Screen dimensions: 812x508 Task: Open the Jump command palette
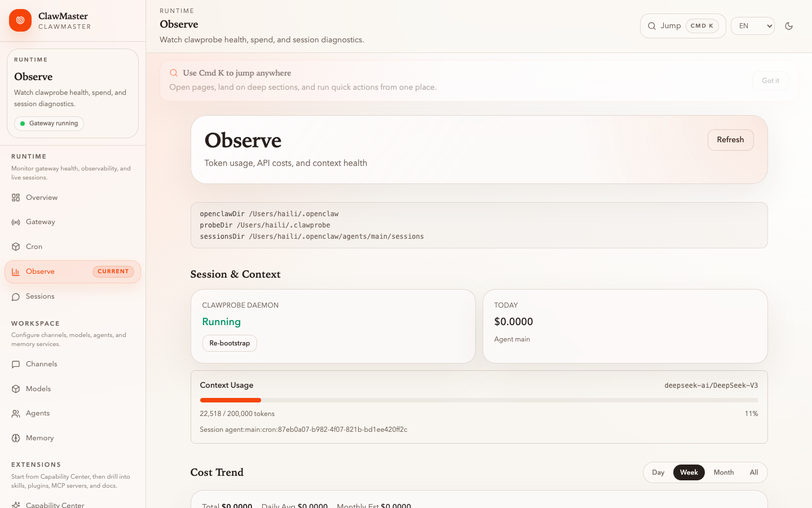(683, 26)
